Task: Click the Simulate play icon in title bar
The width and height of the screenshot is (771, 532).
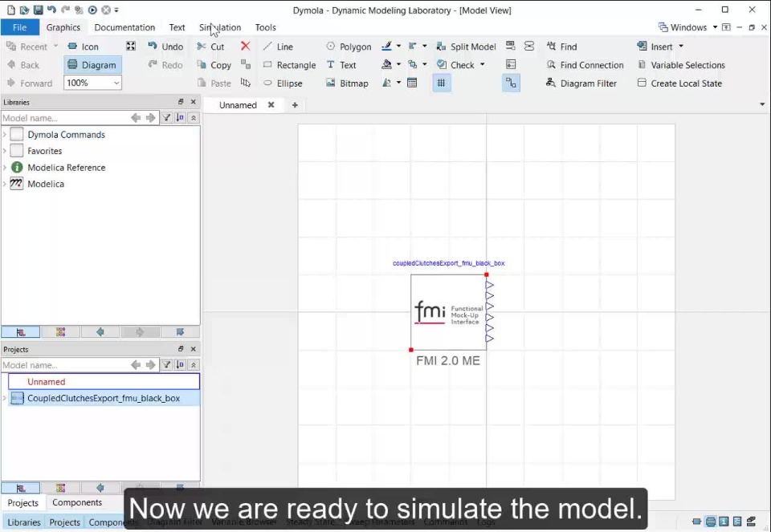Action: coord(92,10)
